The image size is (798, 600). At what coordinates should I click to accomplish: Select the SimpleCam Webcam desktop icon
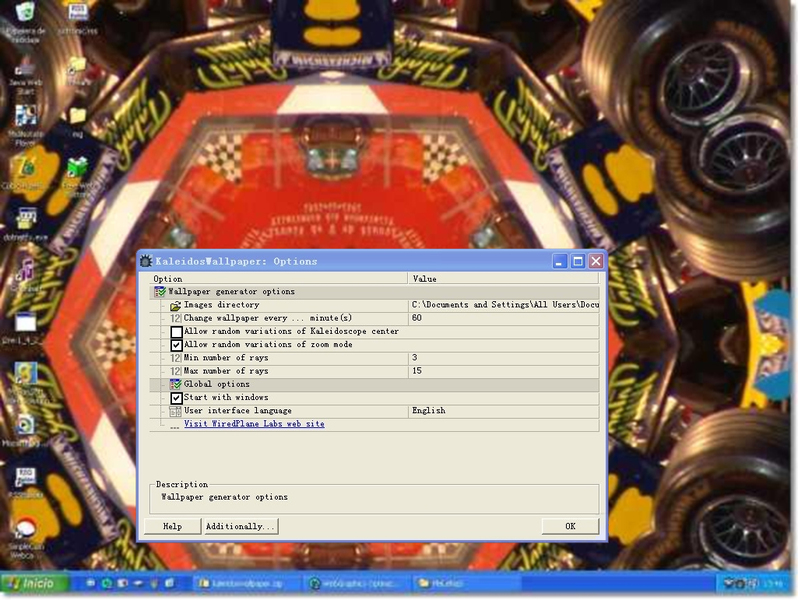[25, 539]
